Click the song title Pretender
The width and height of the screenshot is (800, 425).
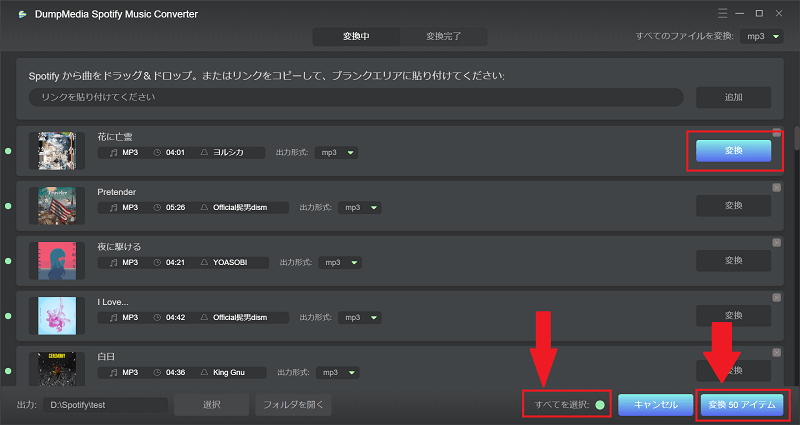pos(116,192)
